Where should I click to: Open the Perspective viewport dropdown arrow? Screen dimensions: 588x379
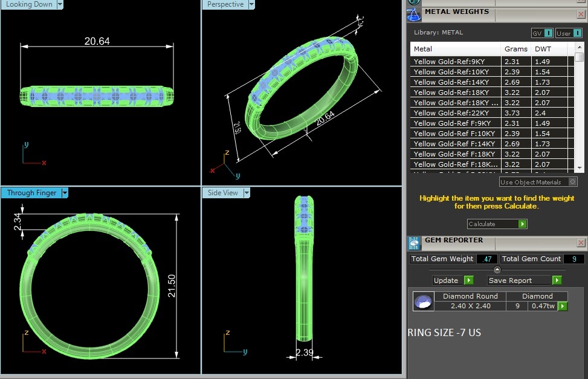(250, 4)
